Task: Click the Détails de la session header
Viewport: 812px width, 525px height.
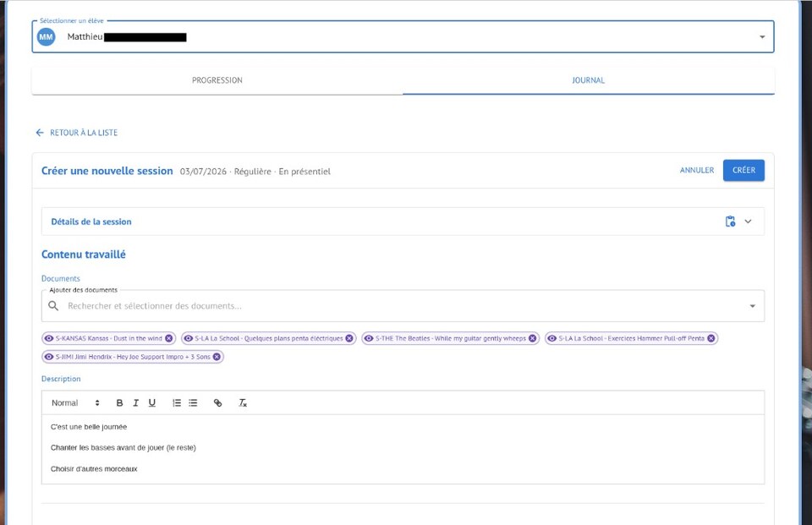Action: pyautogui.click(x=403, y=221)
